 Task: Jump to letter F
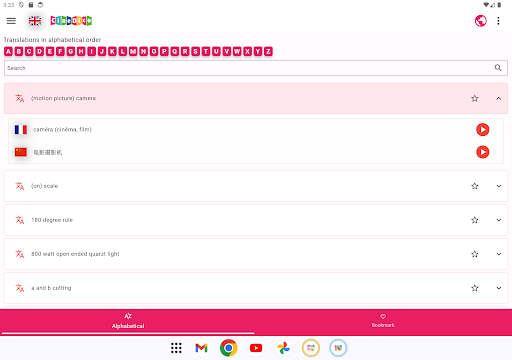tap(60, 51)
